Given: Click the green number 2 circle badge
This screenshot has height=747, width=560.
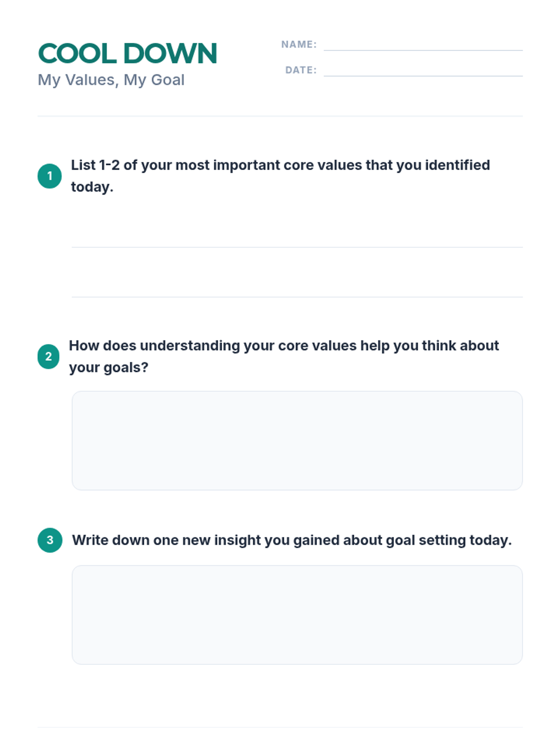Looking at the screenshot, I should pyautogui.click(x=49, y=357).
